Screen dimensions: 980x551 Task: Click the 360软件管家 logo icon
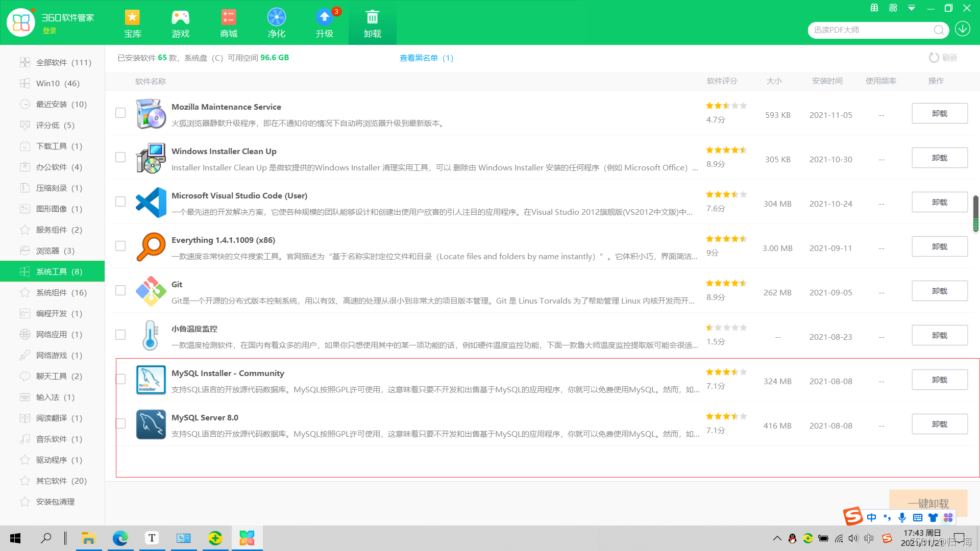click(21, 22)
